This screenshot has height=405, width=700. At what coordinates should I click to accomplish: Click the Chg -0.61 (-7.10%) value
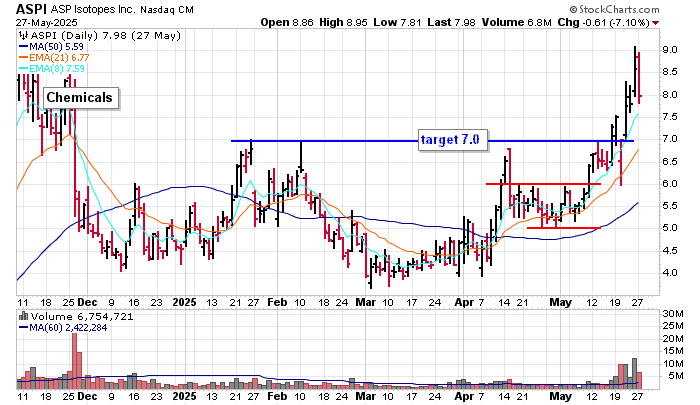pyautogui.click(x=604, y=22)
